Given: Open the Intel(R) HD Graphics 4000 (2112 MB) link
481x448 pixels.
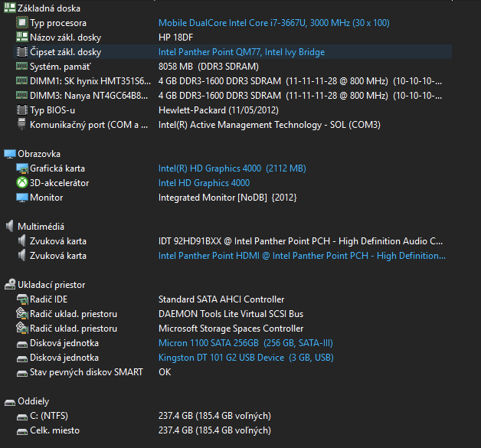Looking at the screenshot, I should coord(232,168).
